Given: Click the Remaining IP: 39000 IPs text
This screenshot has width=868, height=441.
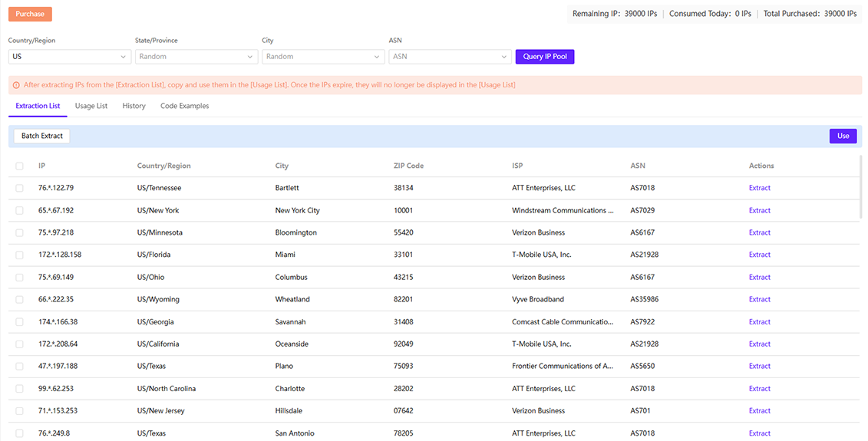Looking at the screenshot, I should [615, 14].
